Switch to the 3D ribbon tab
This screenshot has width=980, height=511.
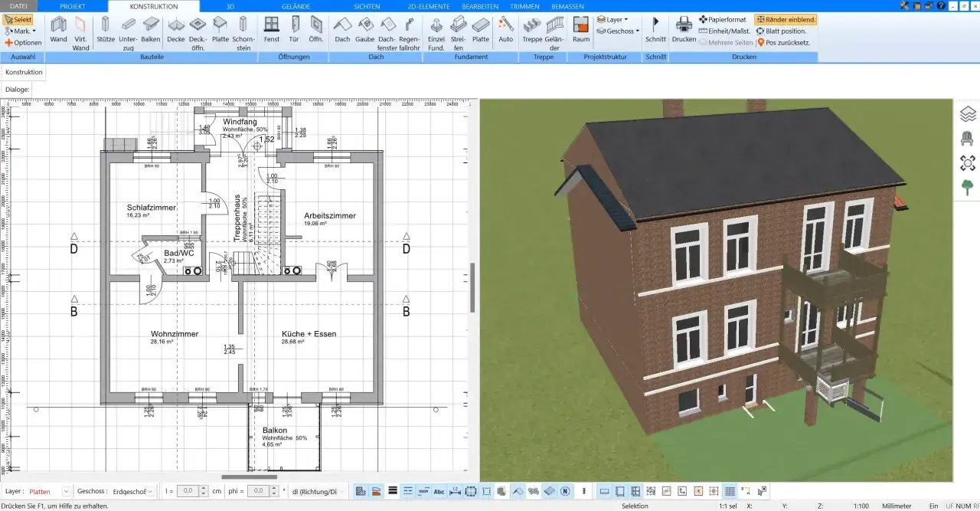[230, 5]
